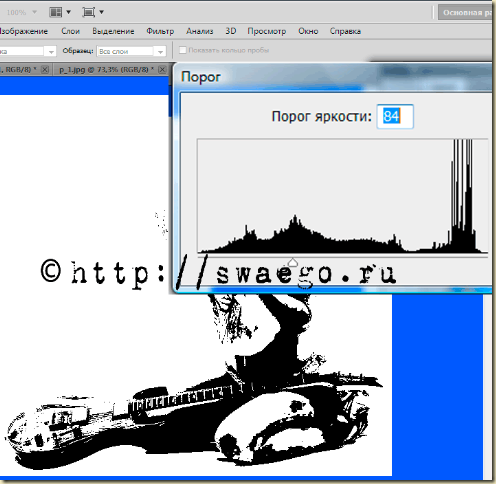Open the arrange documents icon
Viewport: 496px width, 484px height.
click(x=56, y=12)
